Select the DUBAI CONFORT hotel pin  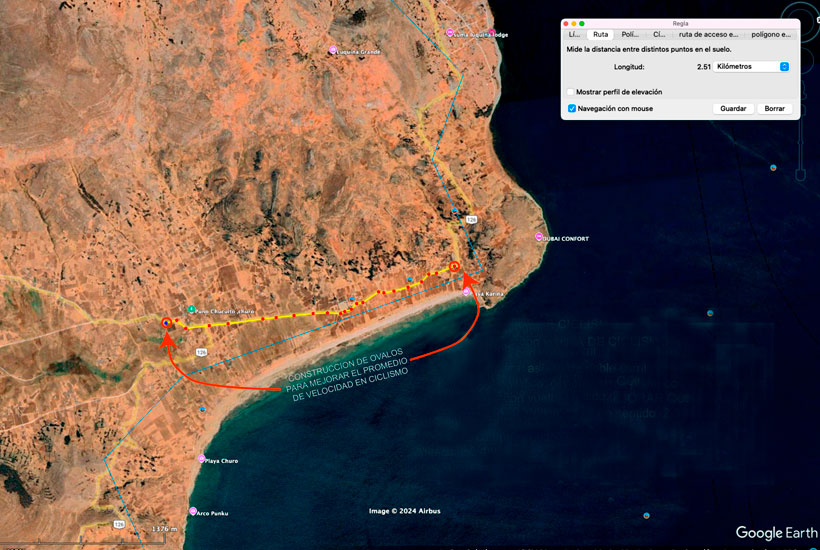point(539,238)
